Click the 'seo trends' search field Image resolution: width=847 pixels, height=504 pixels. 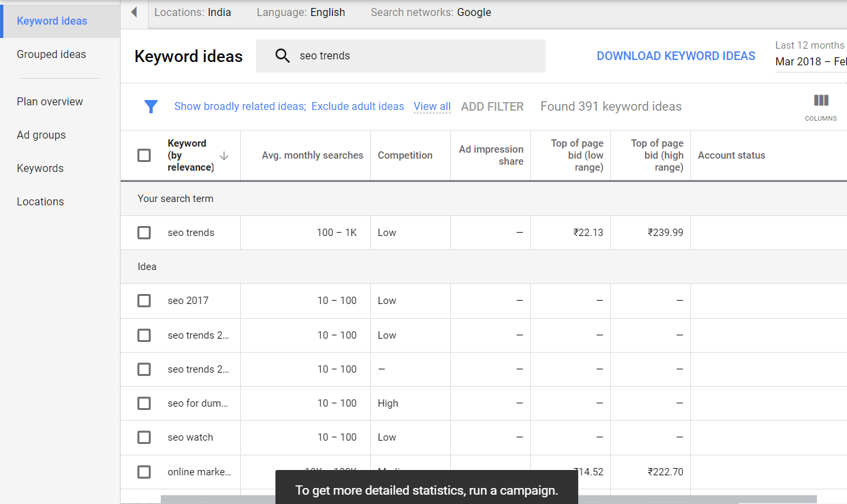[x=413, y=56]
